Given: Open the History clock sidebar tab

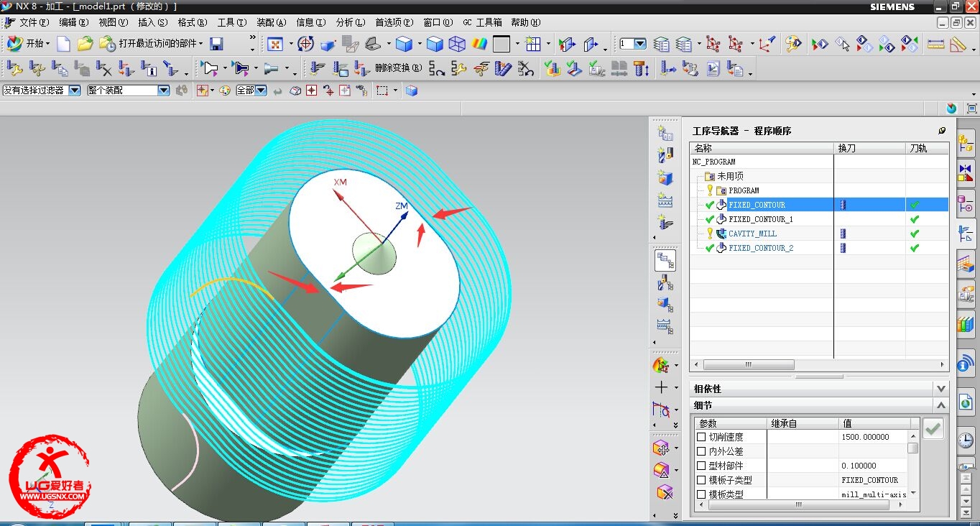Looking at the screenshot, I should [966, 440].
